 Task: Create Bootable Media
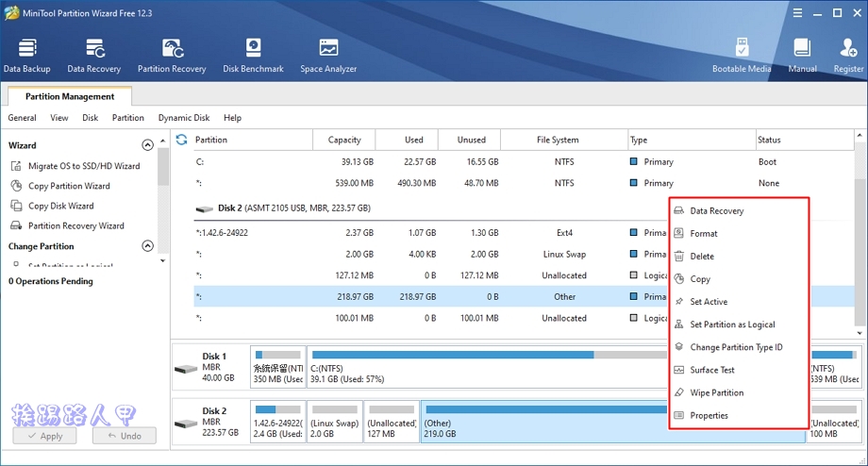(742, 56)
